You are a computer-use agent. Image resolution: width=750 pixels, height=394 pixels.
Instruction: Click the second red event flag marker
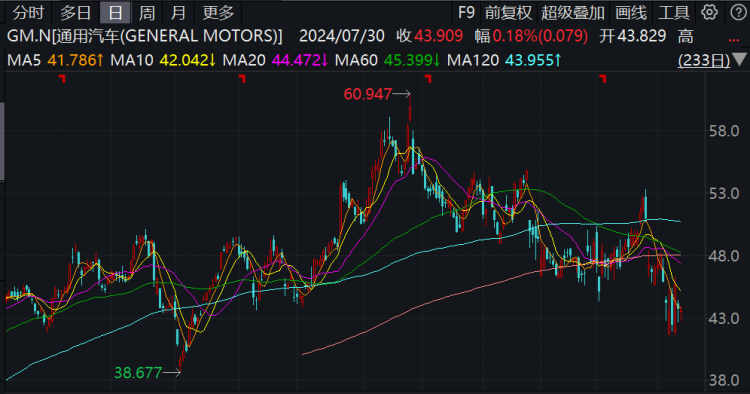[x=243, y=79]
